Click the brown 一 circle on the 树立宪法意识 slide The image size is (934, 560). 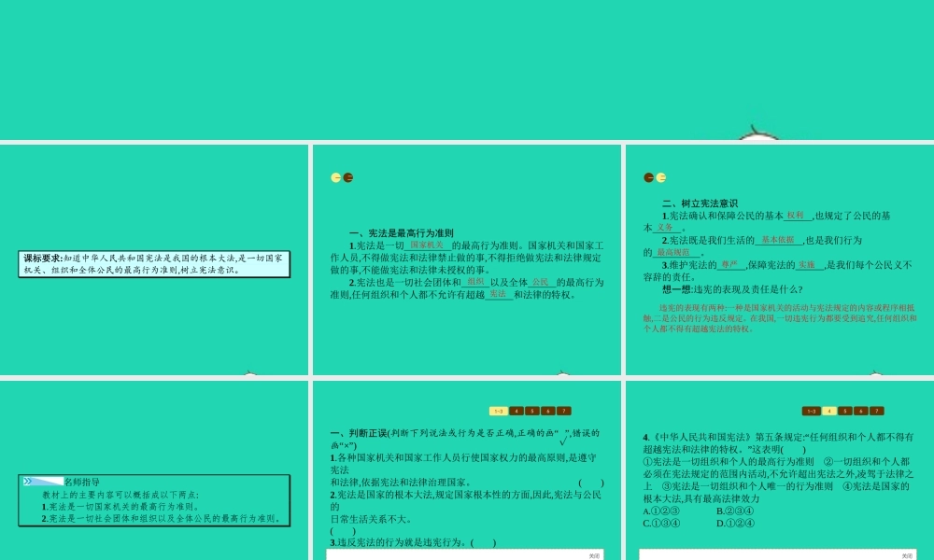coord(649,177)
